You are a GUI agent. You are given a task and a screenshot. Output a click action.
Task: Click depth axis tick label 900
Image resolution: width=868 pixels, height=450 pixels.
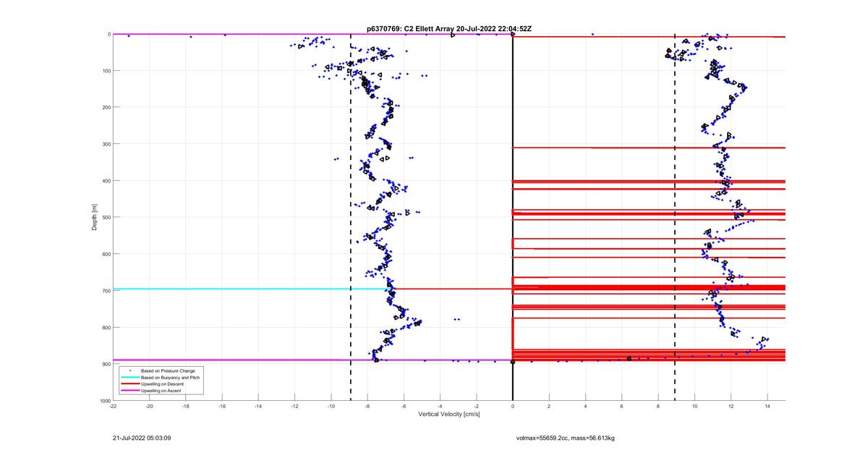(105, 364)
